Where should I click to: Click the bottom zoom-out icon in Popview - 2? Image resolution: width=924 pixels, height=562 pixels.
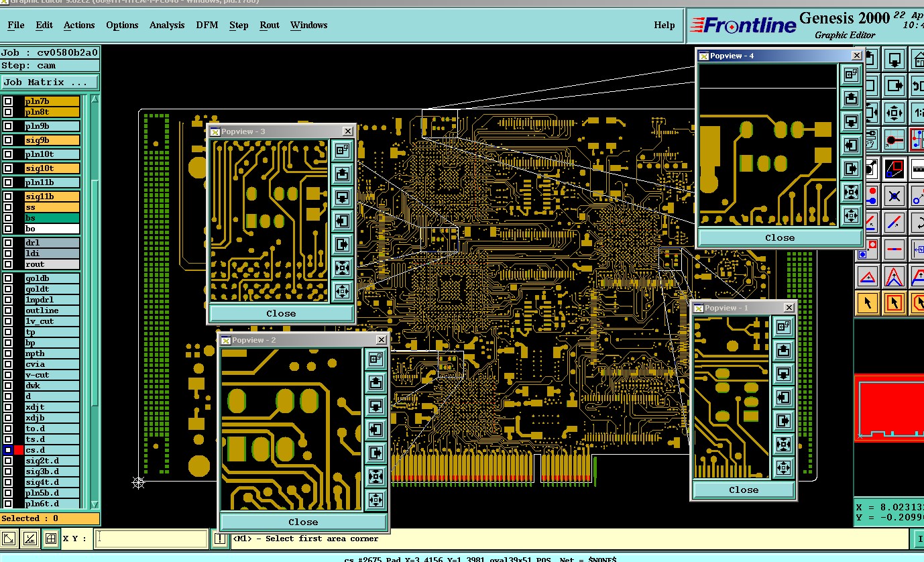pos(376,500)
